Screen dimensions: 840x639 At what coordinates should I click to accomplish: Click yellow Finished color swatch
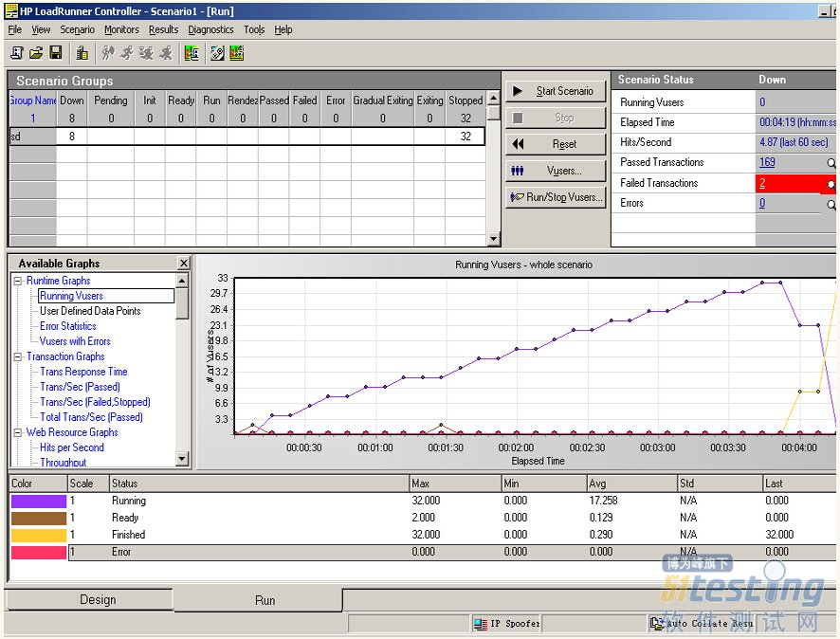pyautogui.click(x=39, y=535)
